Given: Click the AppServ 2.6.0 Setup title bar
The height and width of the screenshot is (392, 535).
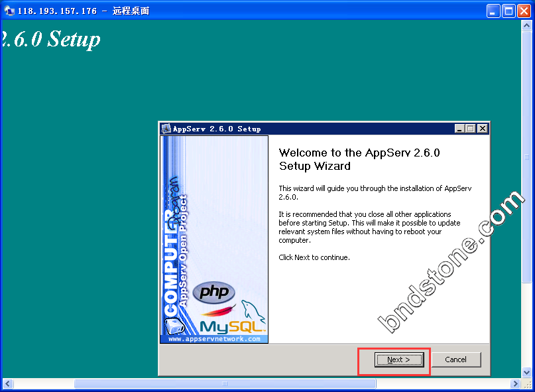Looking at the screenshot, I should point(312,129).
